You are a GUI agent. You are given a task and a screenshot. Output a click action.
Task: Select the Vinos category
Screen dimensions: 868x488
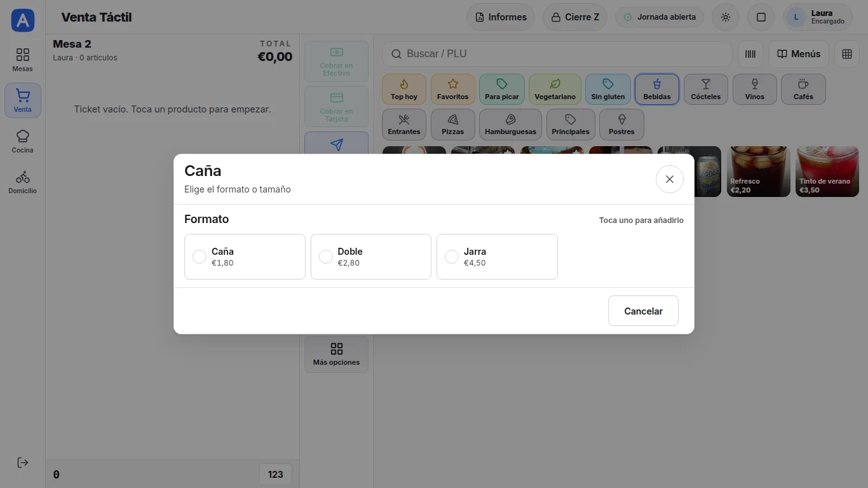coord(755,89)
